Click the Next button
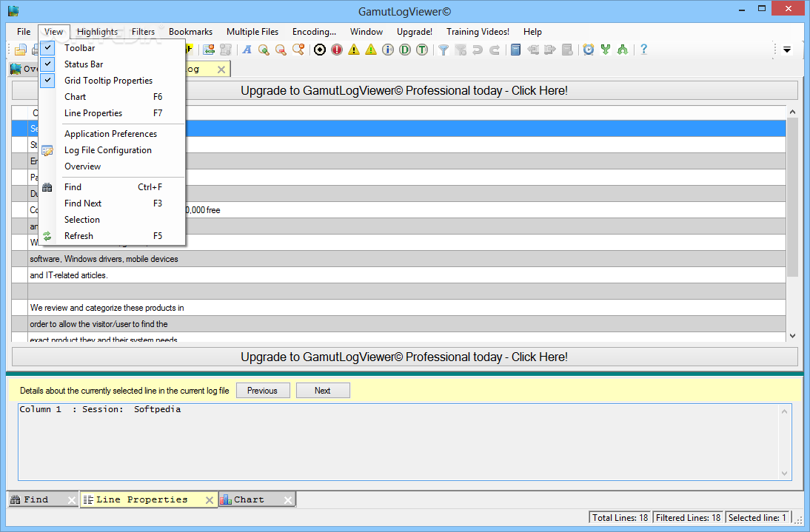810x532 pixels. (323, 391)
